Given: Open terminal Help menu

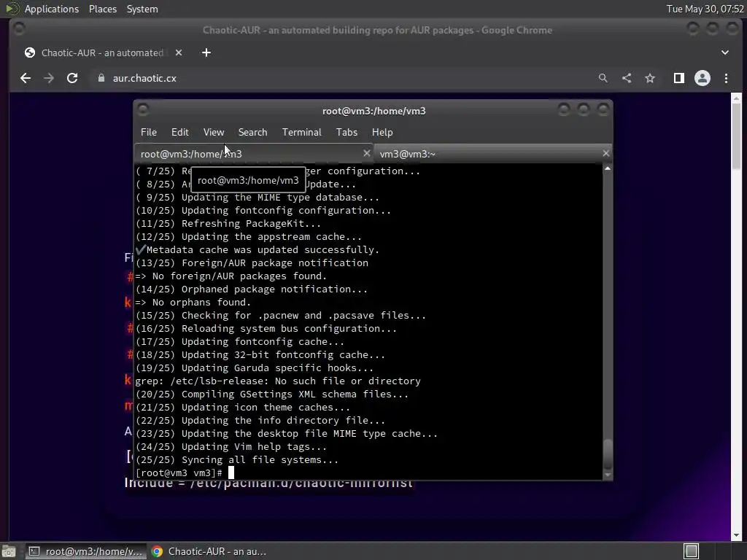Looking at the screenshot, I should coord(382,132).
